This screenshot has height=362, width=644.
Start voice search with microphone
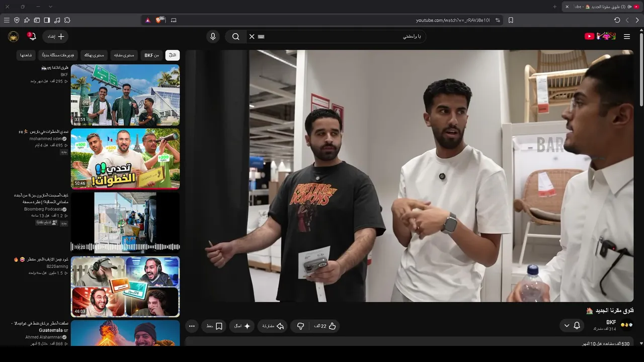pos(213,36)
